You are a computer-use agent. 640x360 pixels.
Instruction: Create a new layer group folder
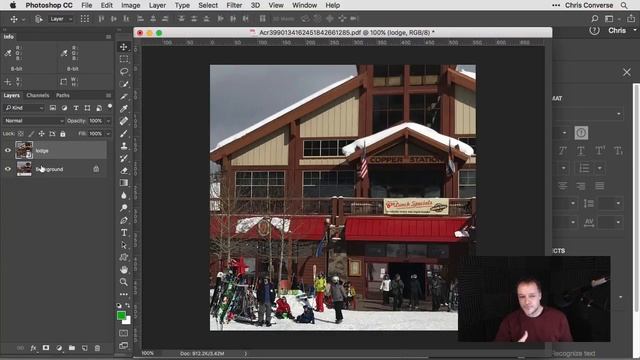(72, 348)
